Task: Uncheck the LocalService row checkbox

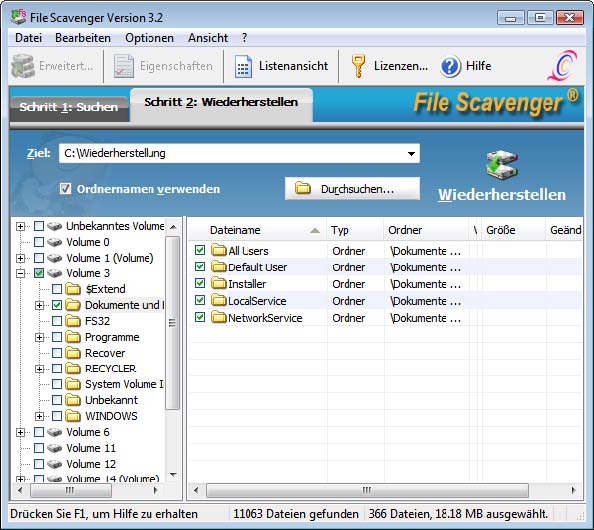Action: click(x=200, y=300)
